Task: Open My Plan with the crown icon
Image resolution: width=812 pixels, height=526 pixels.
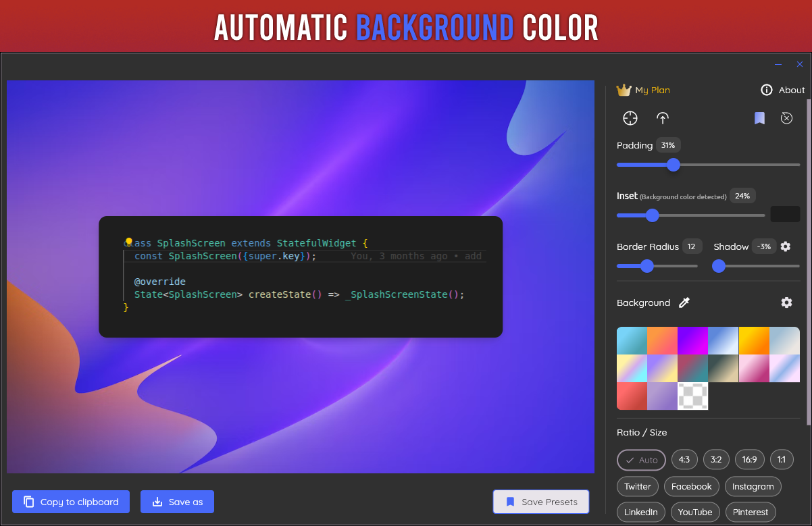Action: click(x=643, y=90)
